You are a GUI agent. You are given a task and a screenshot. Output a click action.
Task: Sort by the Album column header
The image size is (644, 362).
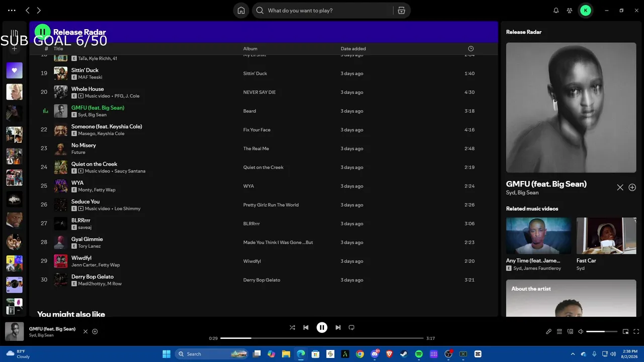pos(250,49)
